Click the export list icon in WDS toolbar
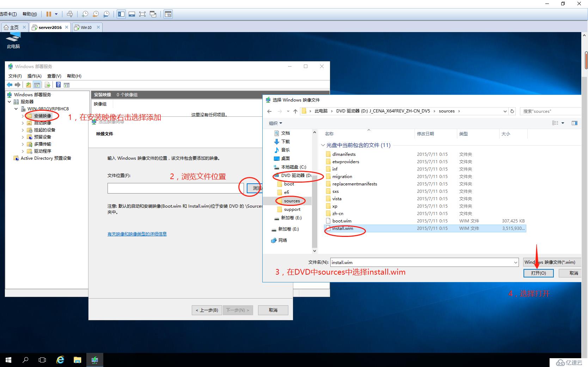This screenshot has height=367, width=588. point(47,85)
